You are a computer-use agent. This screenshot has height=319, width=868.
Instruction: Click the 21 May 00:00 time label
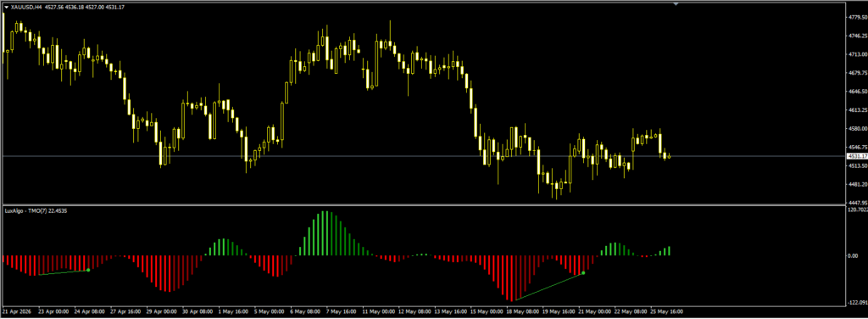tap(594, 311)
